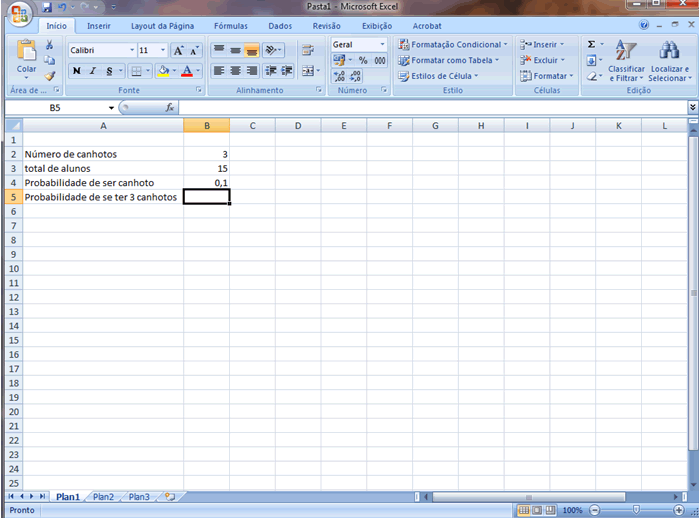Image resolution: width=699 pixels, height=519 pixels.
Task: Click the cut scissors icon
Action: pos(50,46)
